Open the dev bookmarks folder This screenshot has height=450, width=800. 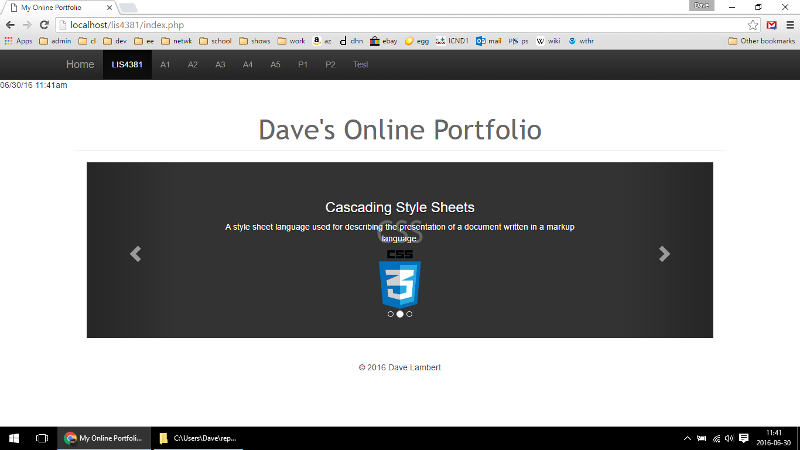[115, 41]
